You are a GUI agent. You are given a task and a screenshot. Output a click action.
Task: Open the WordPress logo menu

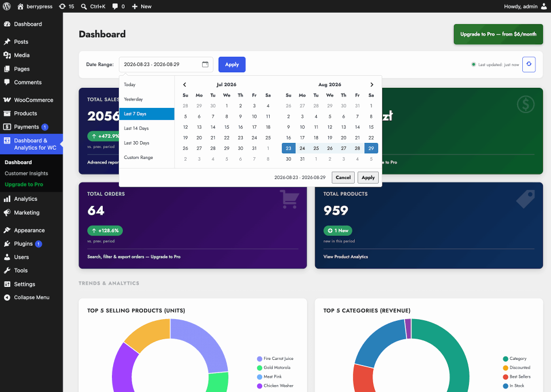click(7, 6)
